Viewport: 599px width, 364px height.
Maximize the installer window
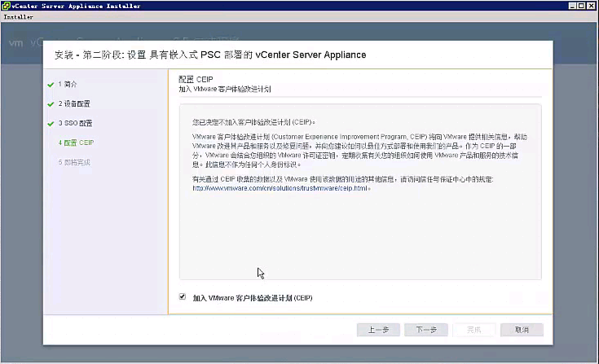(x=581, y=6)
